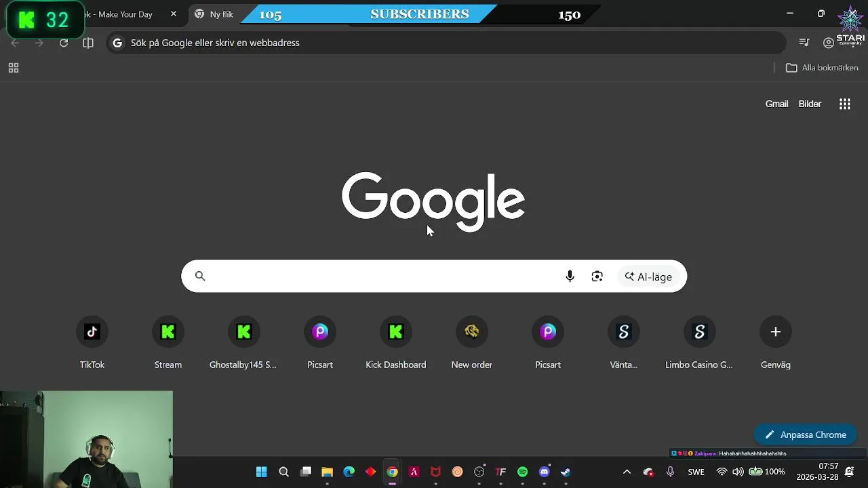Open the media control toolbar icon
Screen dimensions: 868x488
point(804,43)
